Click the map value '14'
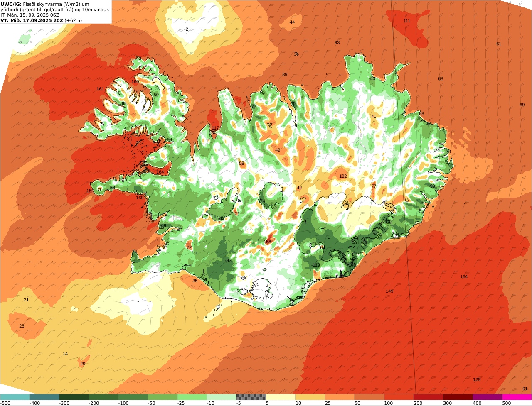The image size is (532, 406). pos(65,354)
